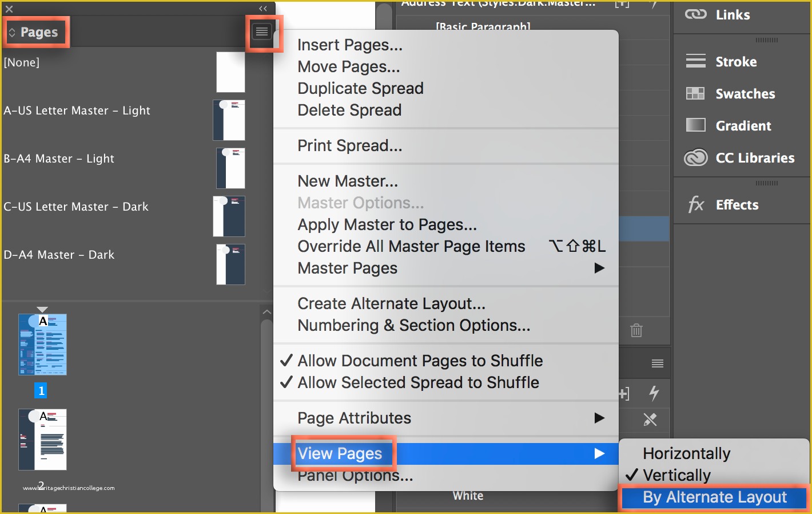Viewport: 812px width, 514px height.
Task: Choose Create Alternate Layout... menu entry
Action: [391, 303]
